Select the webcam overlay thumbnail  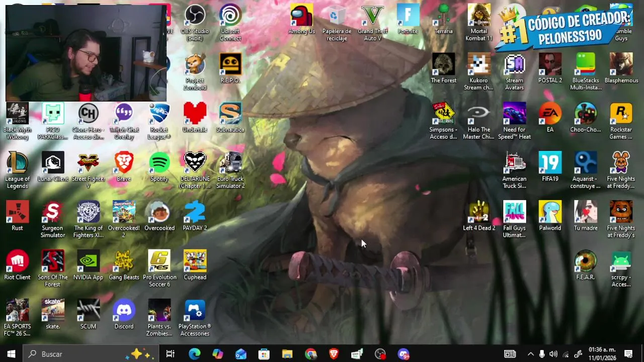tap(86, 53)
